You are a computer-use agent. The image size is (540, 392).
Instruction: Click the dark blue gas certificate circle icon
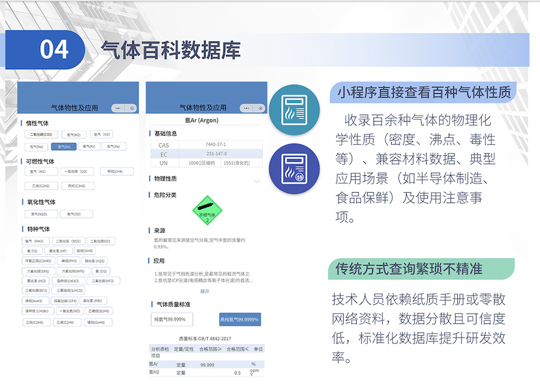point(295,169)
